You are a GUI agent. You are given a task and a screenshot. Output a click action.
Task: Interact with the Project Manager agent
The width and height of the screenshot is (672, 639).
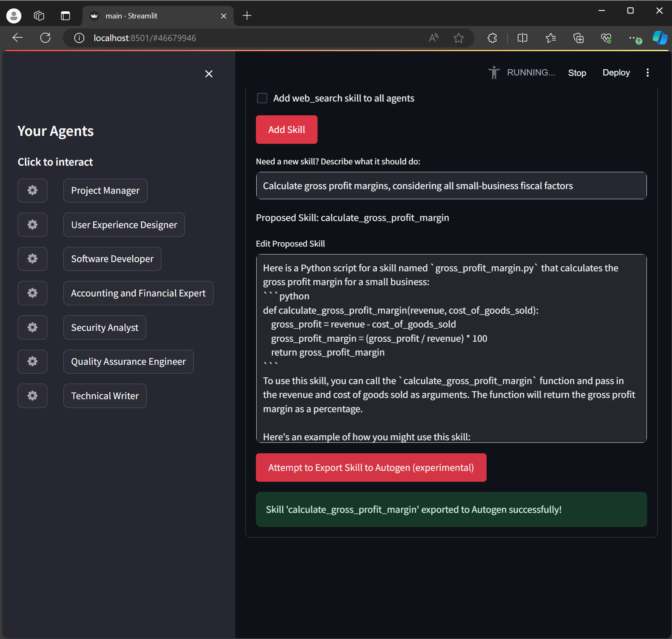point(105,190)
